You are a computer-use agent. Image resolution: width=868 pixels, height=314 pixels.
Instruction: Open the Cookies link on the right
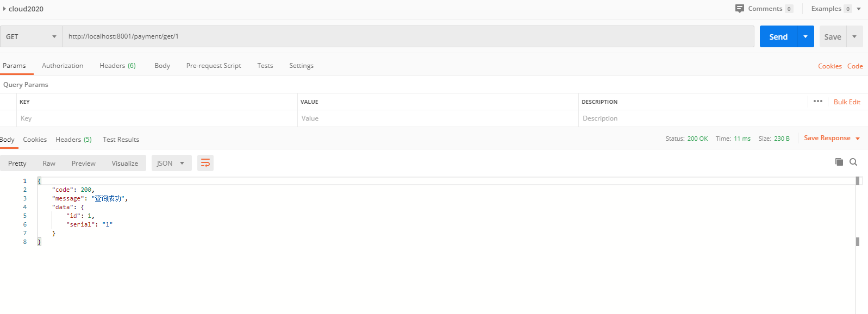point(830,66)
